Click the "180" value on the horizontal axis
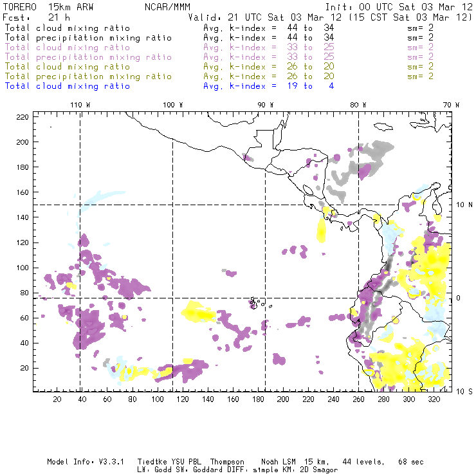This screenshot has width=476, height=476. tap(258, 399)
